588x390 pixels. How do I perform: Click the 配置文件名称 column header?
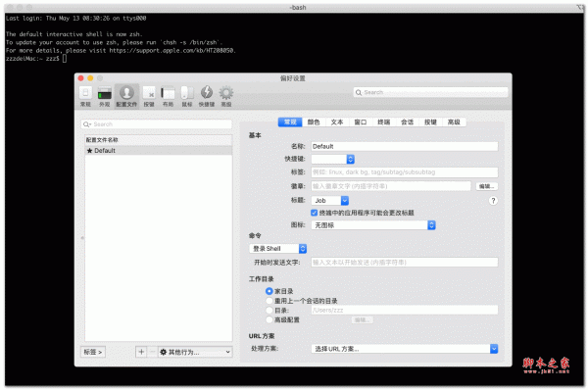pos(158,140)
